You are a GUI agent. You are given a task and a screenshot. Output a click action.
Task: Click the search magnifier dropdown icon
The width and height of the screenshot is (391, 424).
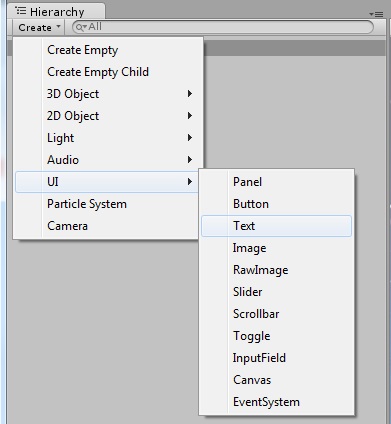point(81,27)
